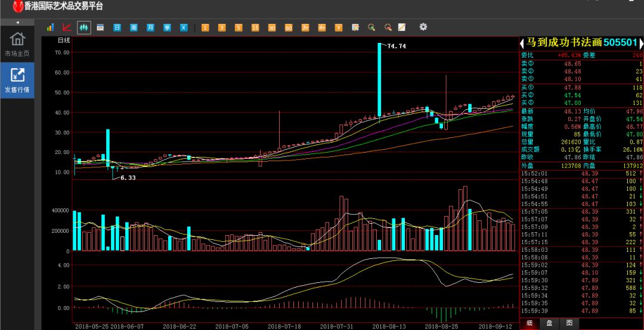644x330 pixels.
Task: Switch to the 细 details tab
Action: pos(530,323)
